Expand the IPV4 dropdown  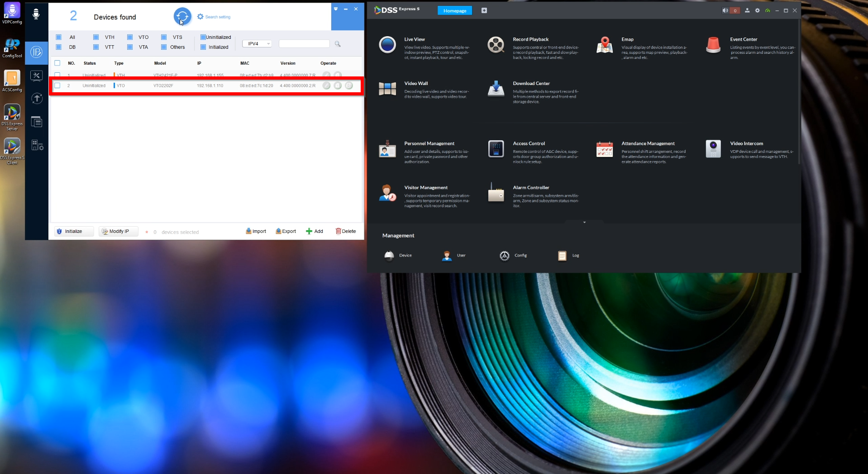point(257,44)
